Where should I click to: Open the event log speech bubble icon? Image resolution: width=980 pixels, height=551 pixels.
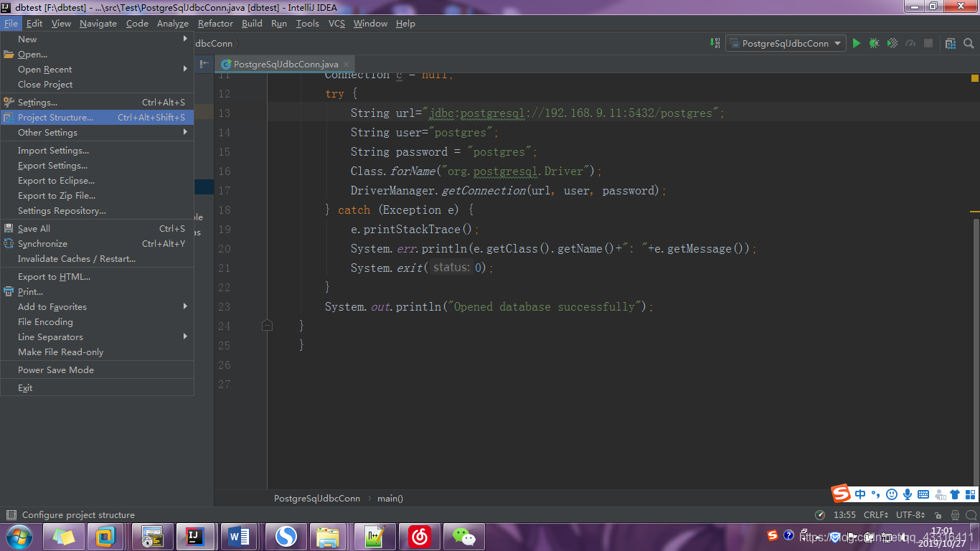971,514
